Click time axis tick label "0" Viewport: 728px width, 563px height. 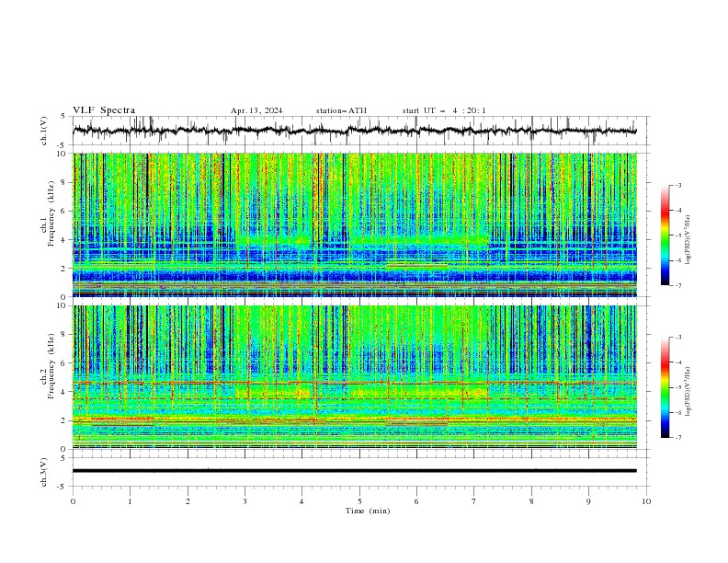(x=73, y=501)
